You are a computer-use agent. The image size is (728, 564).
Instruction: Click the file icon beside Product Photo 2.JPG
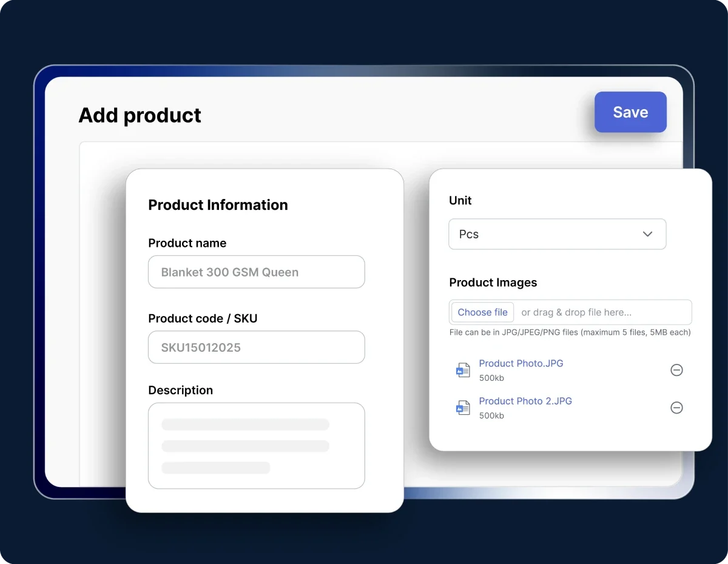(x=463, y=408)
